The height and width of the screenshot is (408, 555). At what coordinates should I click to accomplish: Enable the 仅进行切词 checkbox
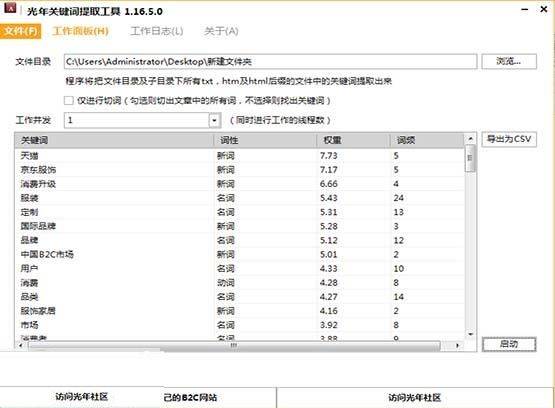pyautogui.click(x=69, y=100)
